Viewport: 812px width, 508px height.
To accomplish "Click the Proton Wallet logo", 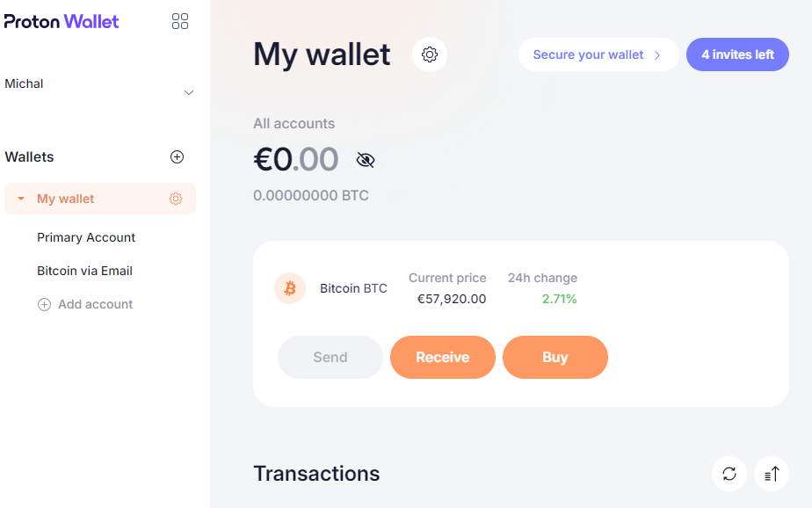I will click(x=62, y=21).
